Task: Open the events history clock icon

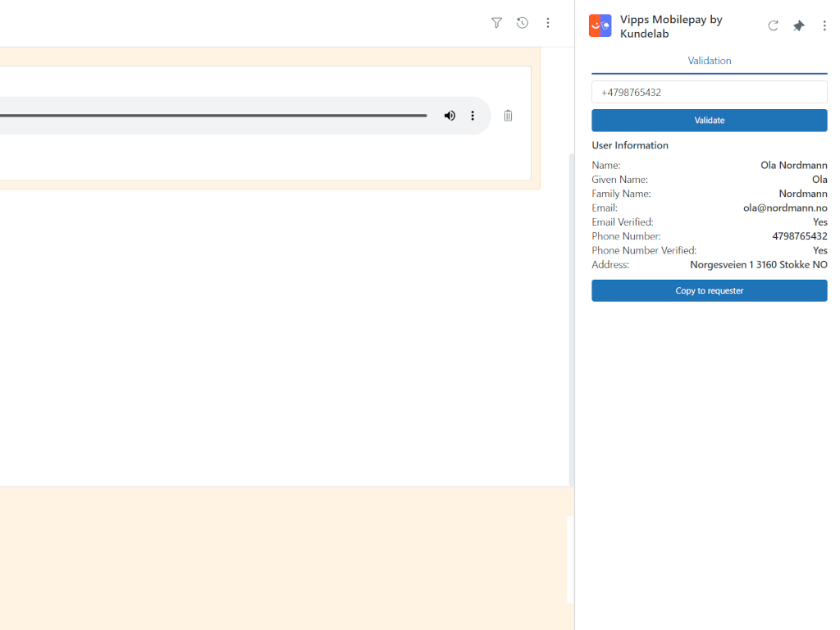Action: 523,23
